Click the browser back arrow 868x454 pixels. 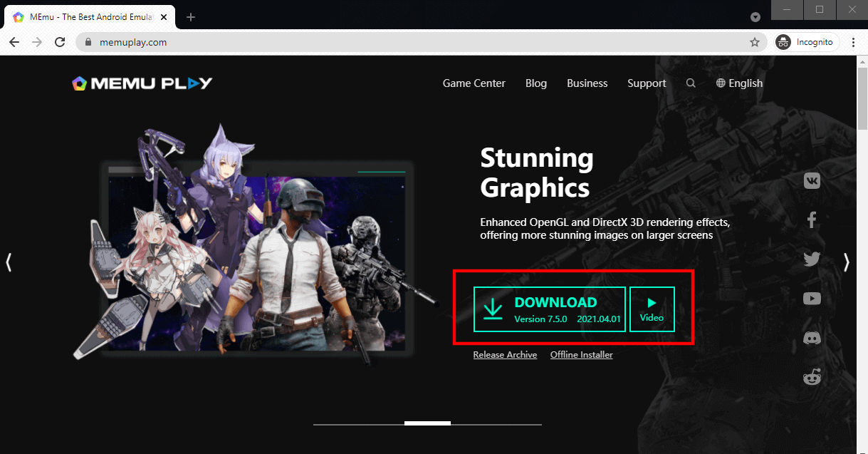click(14, 42)
